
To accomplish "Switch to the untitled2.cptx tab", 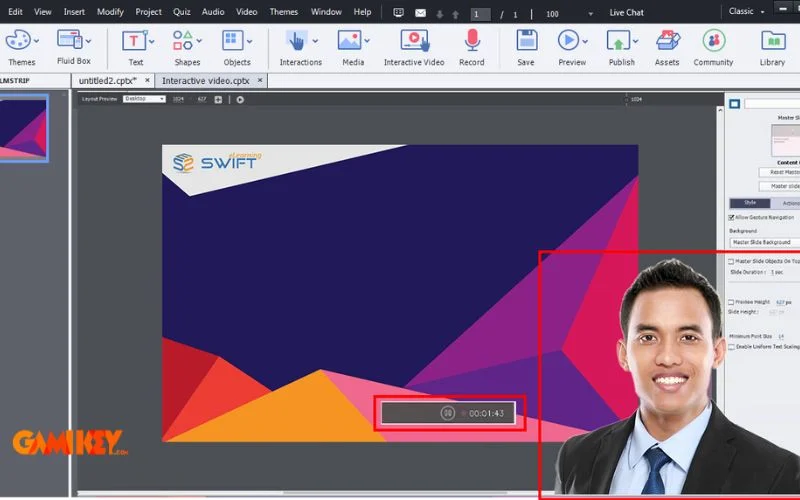I will [x=108, y=81].
